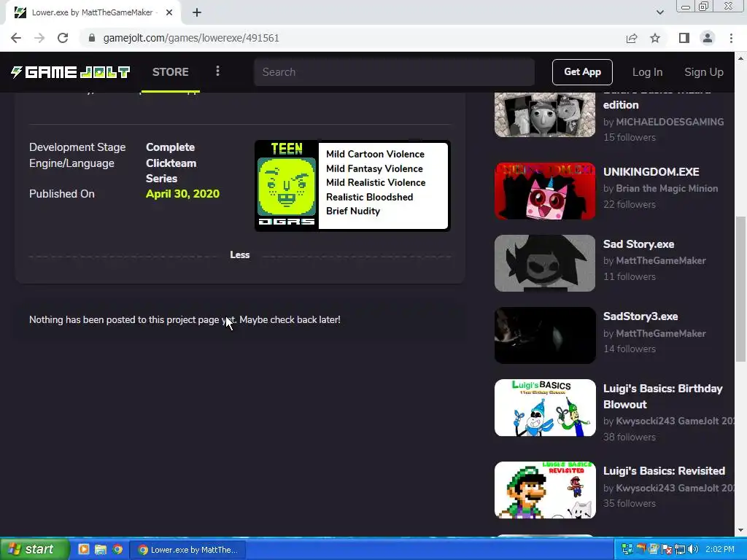Open the Chrome three-dot menu
This screenshot has height=560, width=747.
tap(731, 38)
